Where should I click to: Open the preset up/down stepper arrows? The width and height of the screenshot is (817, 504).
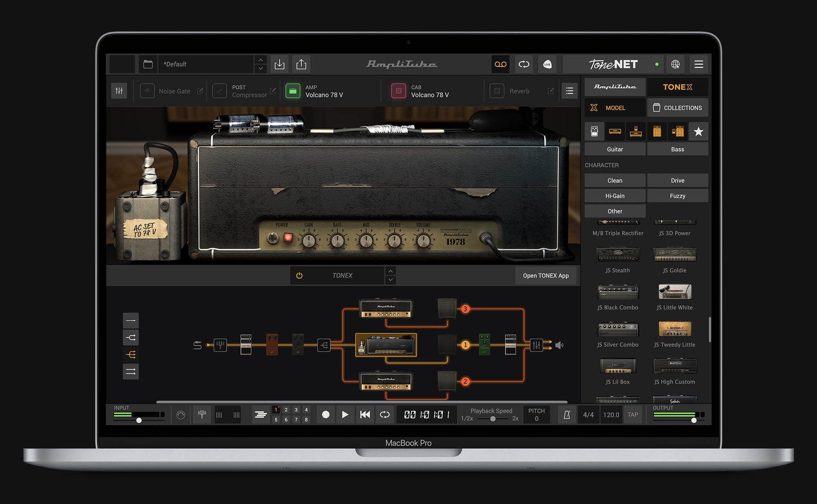260,64
